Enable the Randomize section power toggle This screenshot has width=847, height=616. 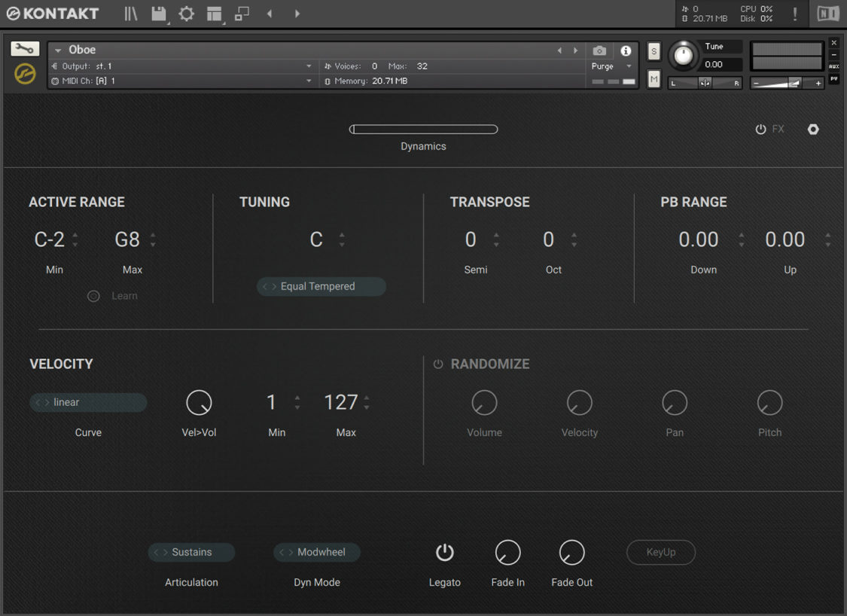[438, 364]
